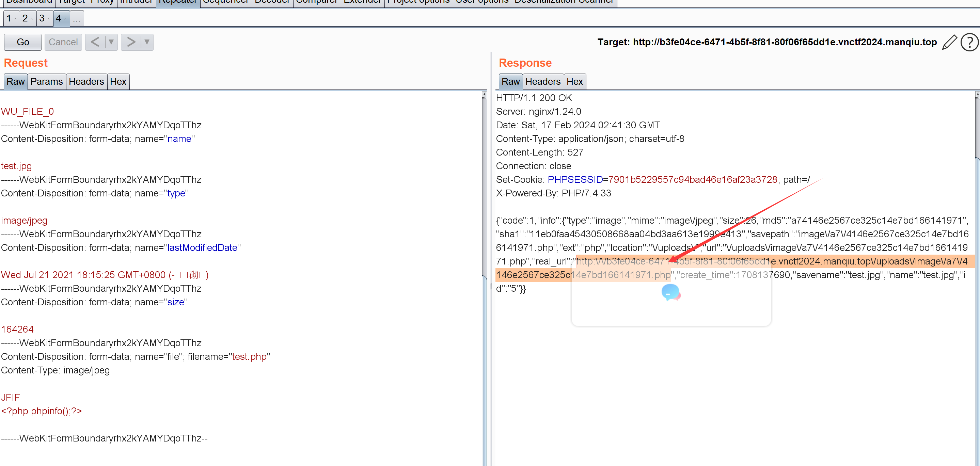This screenshot has width=980, height=466.
Task: Open Repeater help question mark icon
Action: click(x=969, y=42)
